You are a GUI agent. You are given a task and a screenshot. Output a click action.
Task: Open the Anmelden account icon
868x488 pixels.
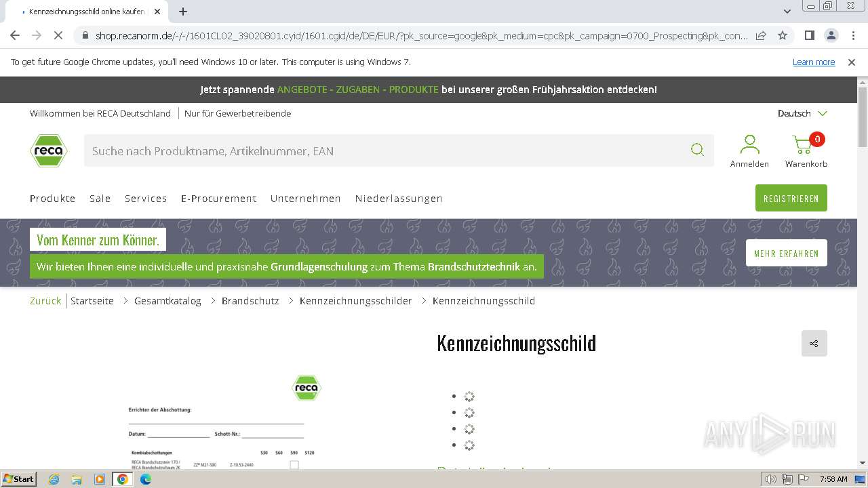click(x=749, y=150)
